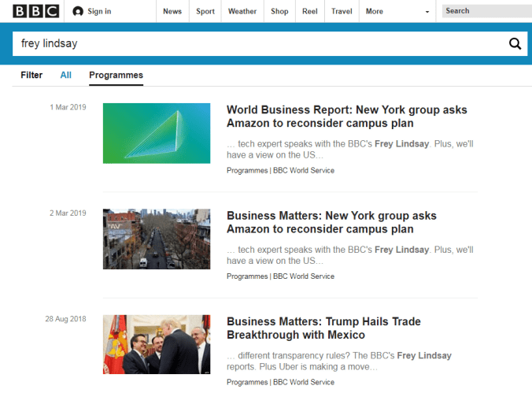The width and height of the screenshot is (532, 393).
Task: Click the Trump handshake photo thumbnail
Action: (157, 344)
